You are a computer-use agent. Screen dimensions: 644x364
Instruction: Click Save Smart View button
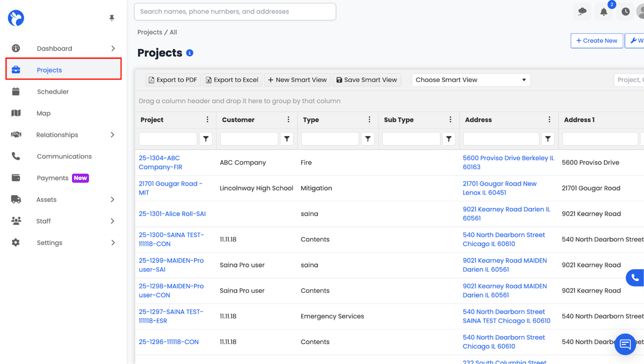pos(367,80)
